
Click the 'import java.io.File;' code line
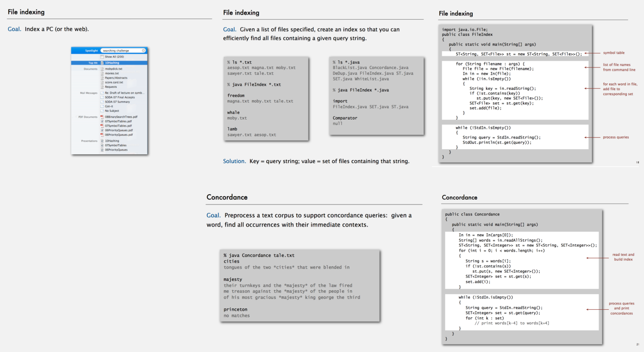coord(465,29)
